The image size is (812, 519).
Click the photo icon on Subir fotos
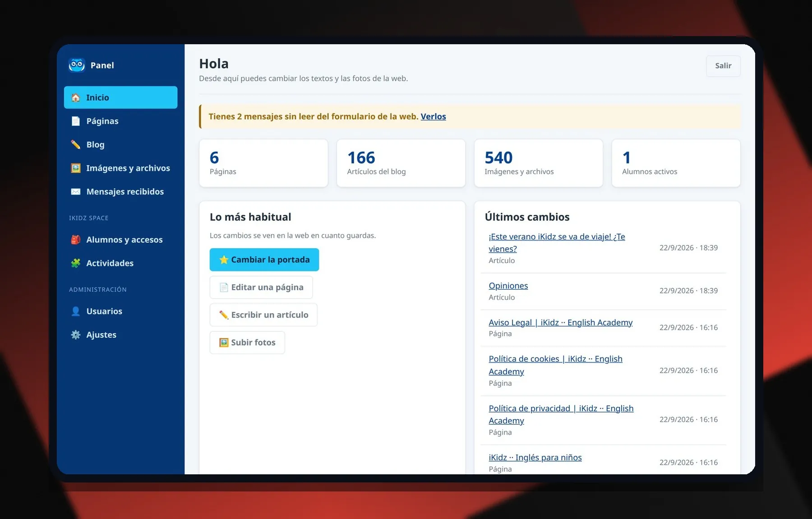pos(224,343)
